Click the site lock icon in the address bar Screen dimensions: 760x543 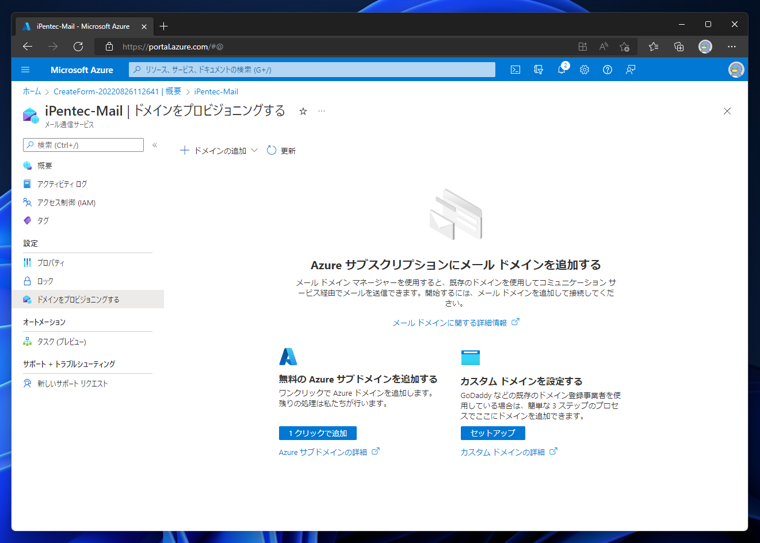coord(110,47)
